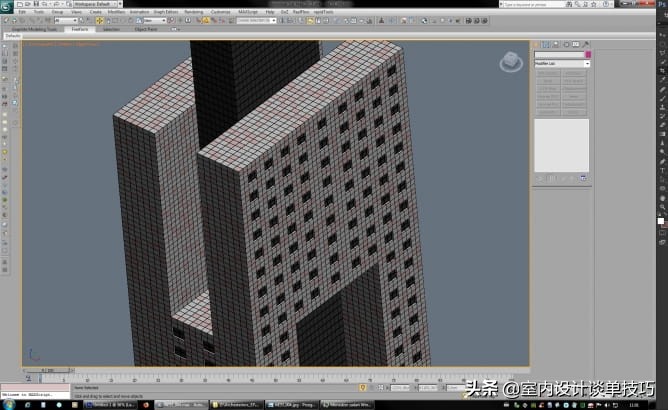Click the modifier stack list area
Image resolution: width=668 pixels, height=410 pixels.
pos(561,145)
